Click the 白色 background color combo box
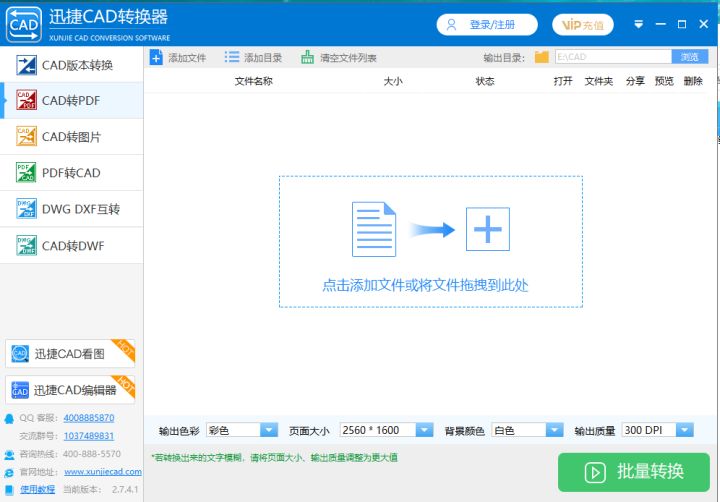 click(x=527, y=430)
